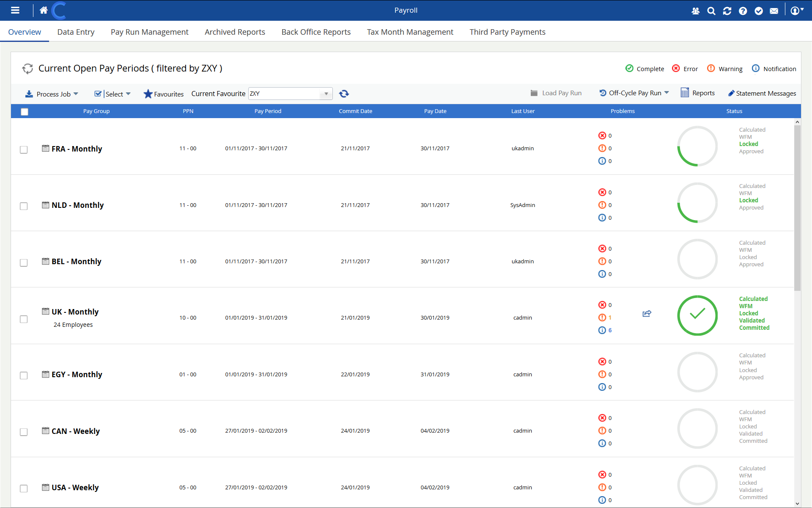The width and height of the screenshot is (812, 508).
Task: Open the Third Party Payments tab
Action: pyautogui.click(x=507, y=32)
